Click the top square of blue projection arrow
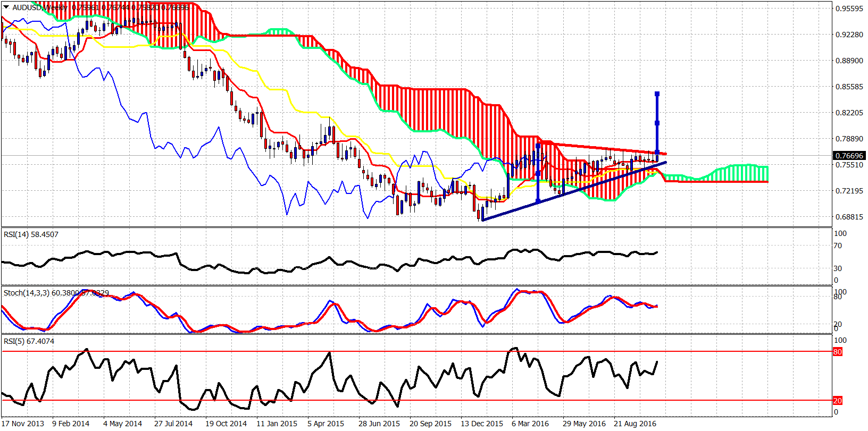868x431 pixels. (657, 94)
